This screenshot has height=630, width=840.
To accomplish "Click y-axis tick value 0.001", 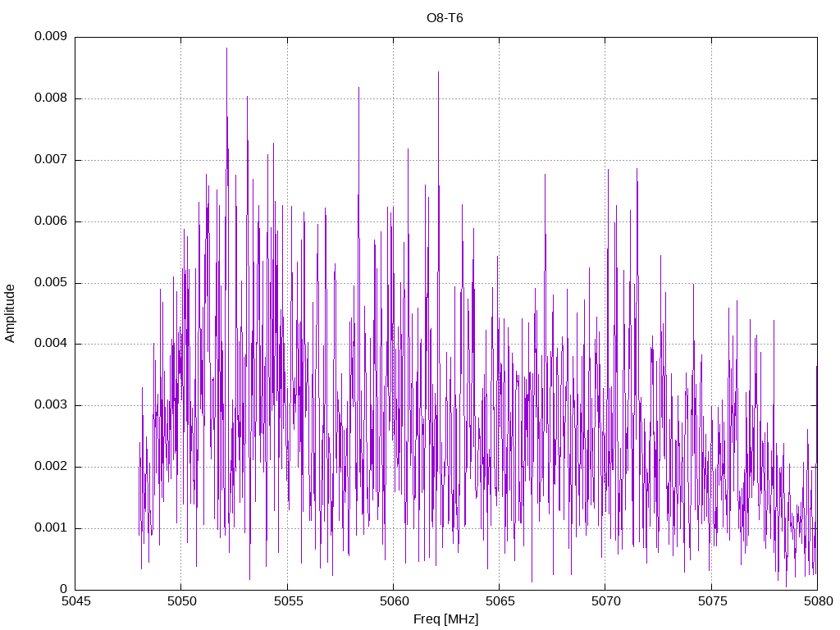I will 51,528.
